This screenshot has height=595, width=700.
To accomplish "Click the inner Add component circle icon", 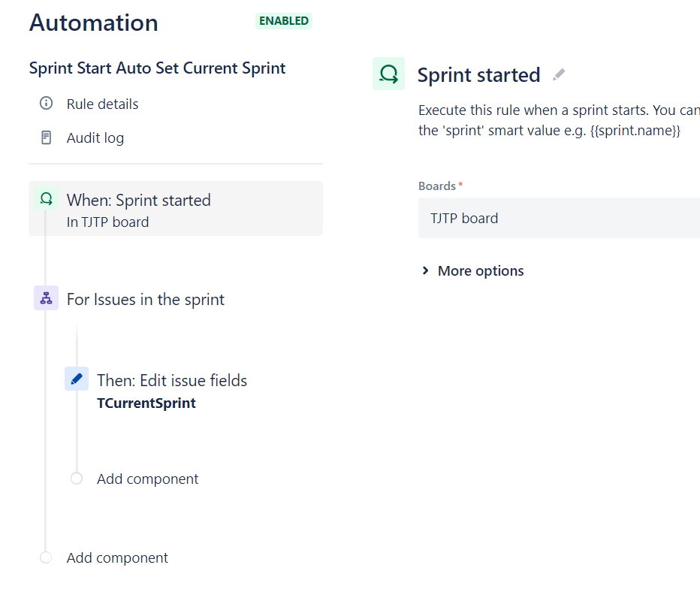I will point(76,478).
